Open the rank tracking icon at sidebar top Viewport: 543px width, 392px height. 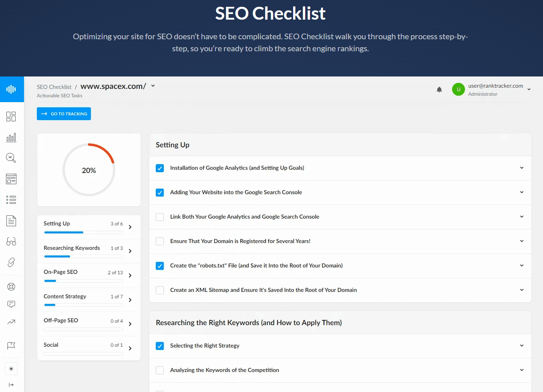tap(12, 89)
